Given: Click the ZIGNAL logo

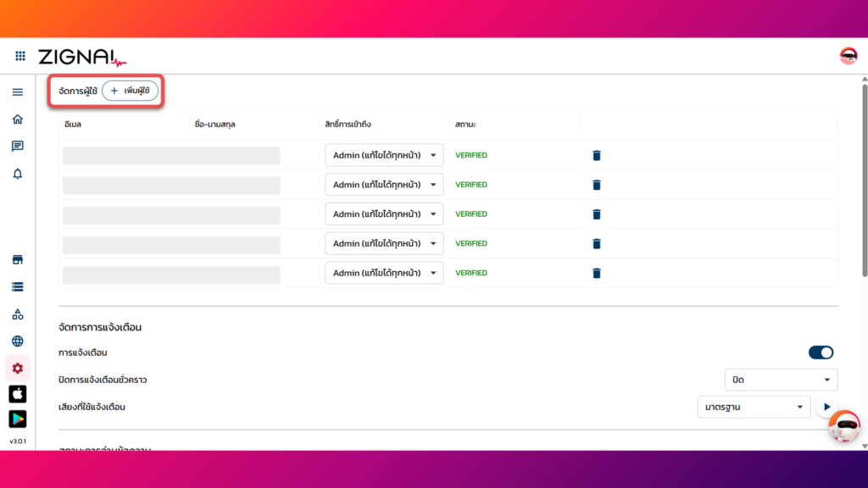Looking at the screenshot, I should (82, 57).
